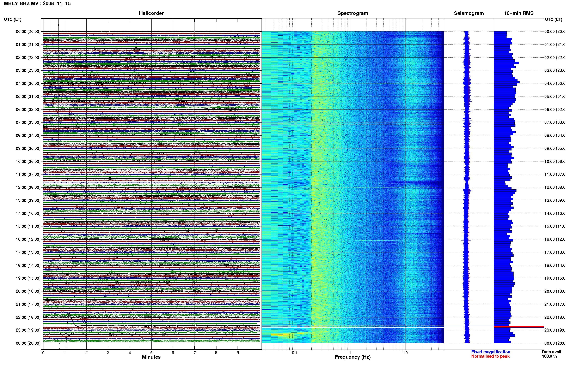588x368 pixels.
Task: Click the Data avail. 100.0 % label
Action: pyautogui.click(x=552, y=354)
